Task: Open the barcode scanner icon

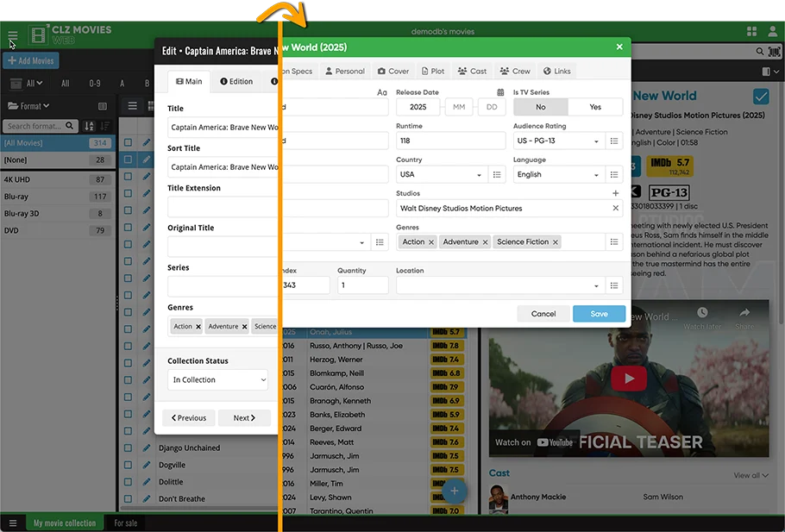Action: point(774,51)
